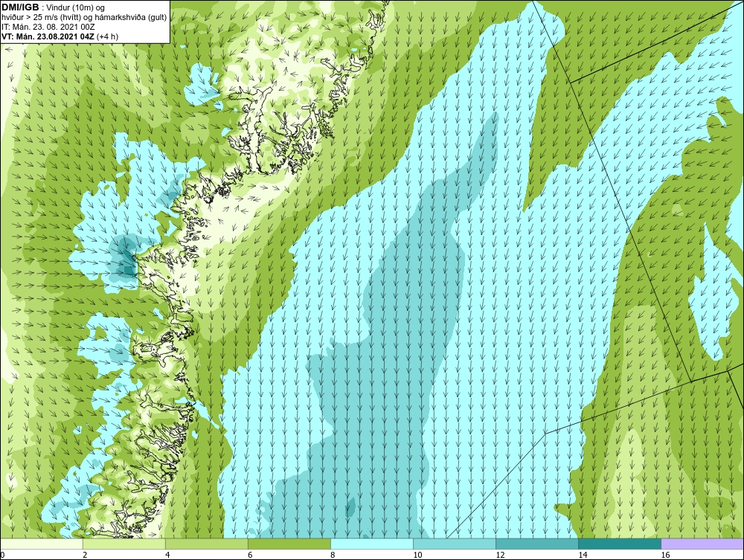Click the dark green 6–8 legend swatch

[289, 544]
